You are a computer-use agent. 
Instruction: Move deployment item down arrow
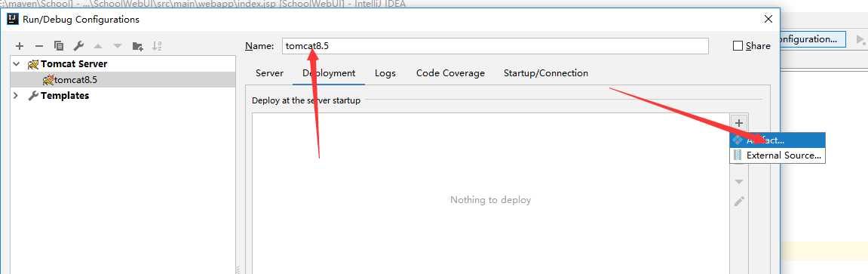738,182
